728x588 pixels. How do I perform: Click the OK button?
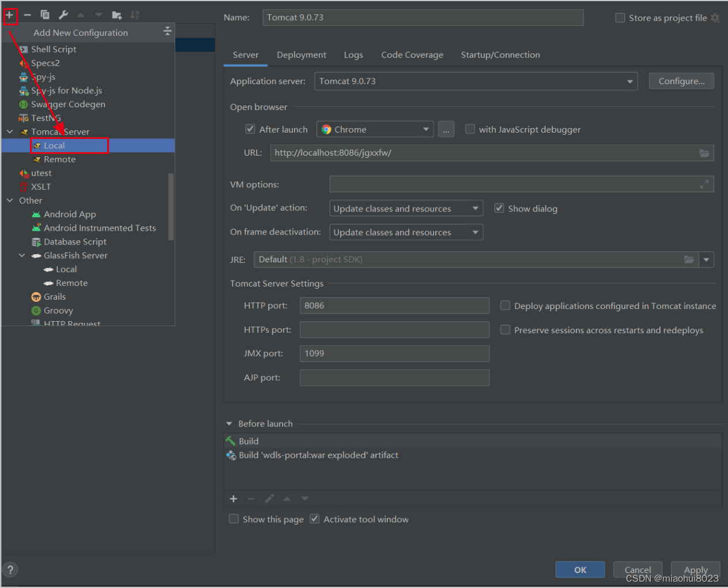tap(580, 570)
